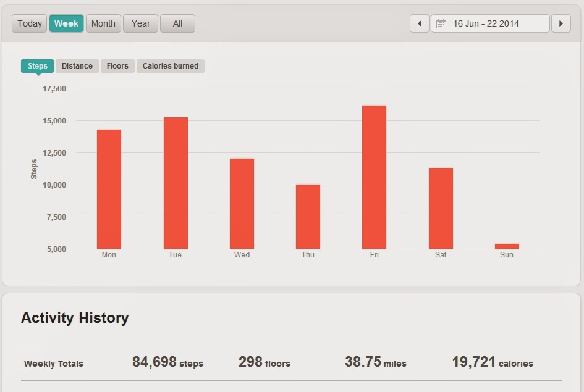Click Wednesday's steps bar
This screenshot has width=584, height=392.
(x=242, y=204)
